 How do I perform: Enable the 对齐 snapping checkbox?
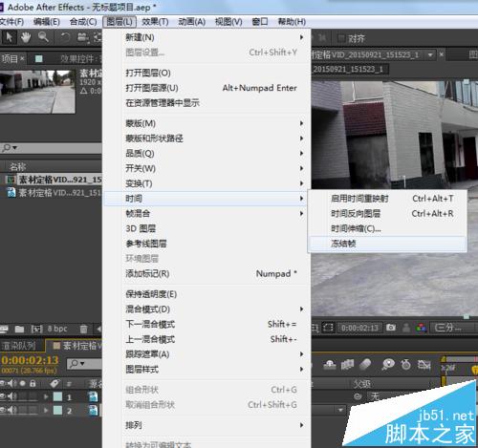click(x=341, y=39)
